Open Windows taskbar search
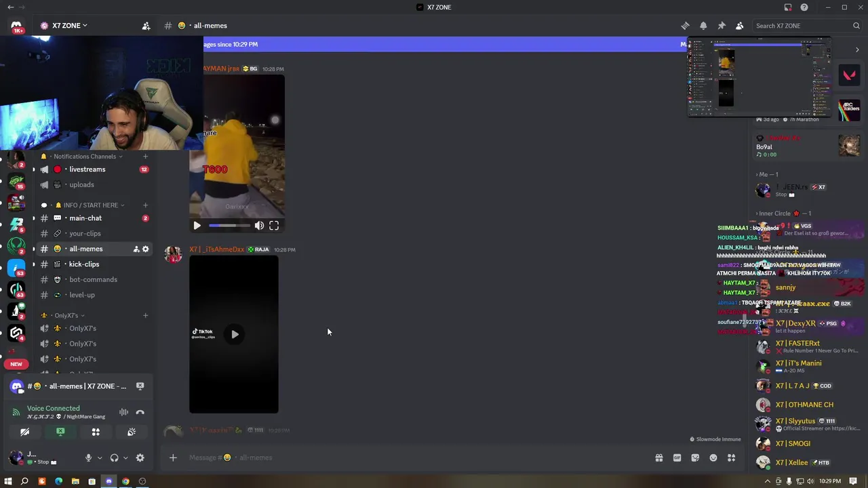 [24, 481]
